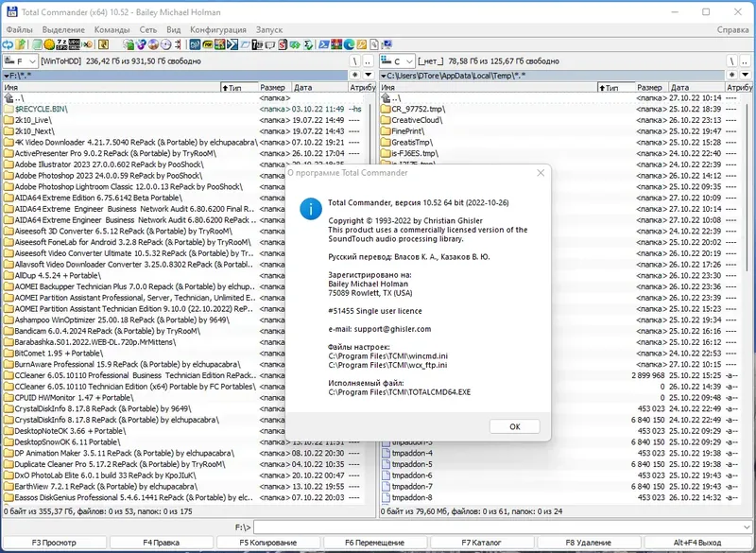Screen dimensions: 756x553
Task: Open the Команды menu
Action: click(x=112, y=29)
